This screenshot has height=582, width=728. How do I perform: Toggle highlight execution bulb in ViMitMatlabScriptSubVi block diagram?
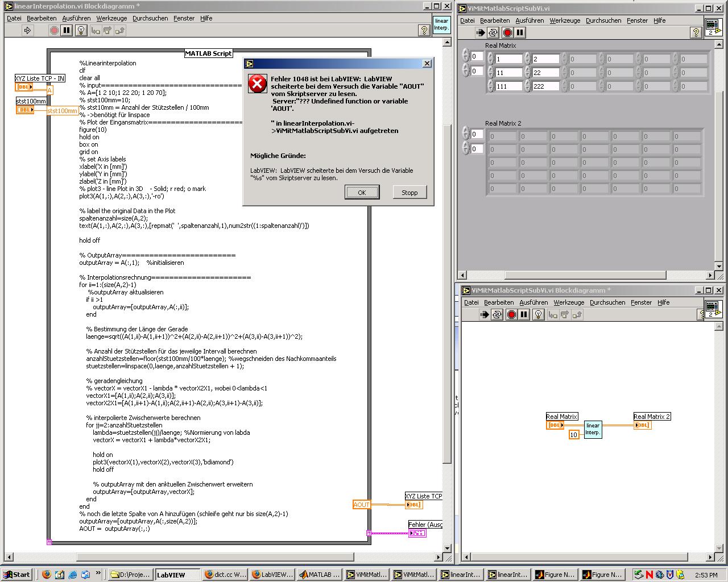click(x=538, y=314)
